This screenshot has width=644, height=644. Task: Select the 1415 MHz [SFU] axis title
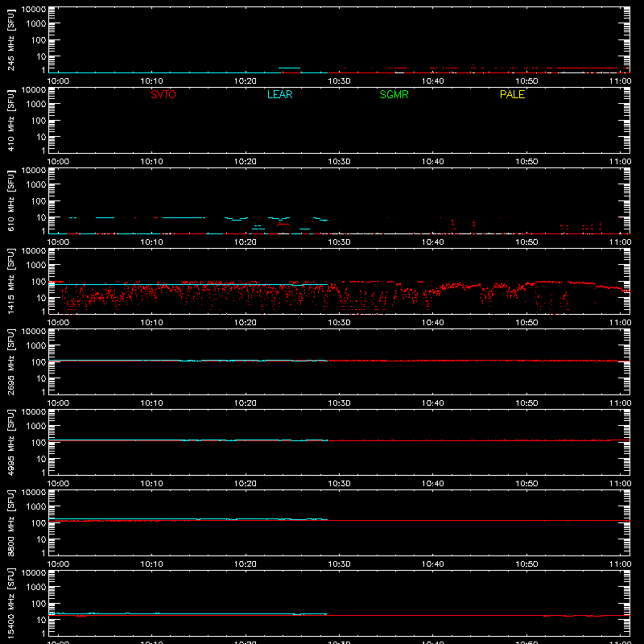click(x=10, y=281)
